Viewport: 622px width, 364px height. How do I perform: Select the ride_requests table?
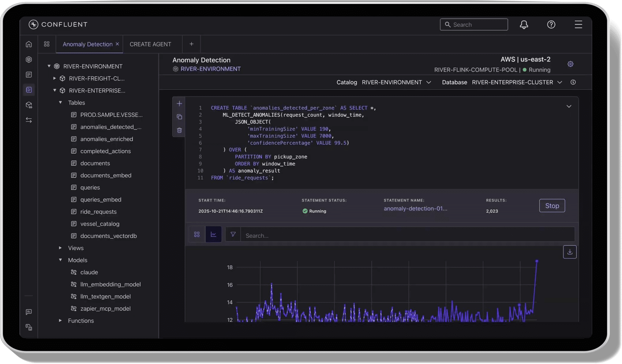[98, 212]
